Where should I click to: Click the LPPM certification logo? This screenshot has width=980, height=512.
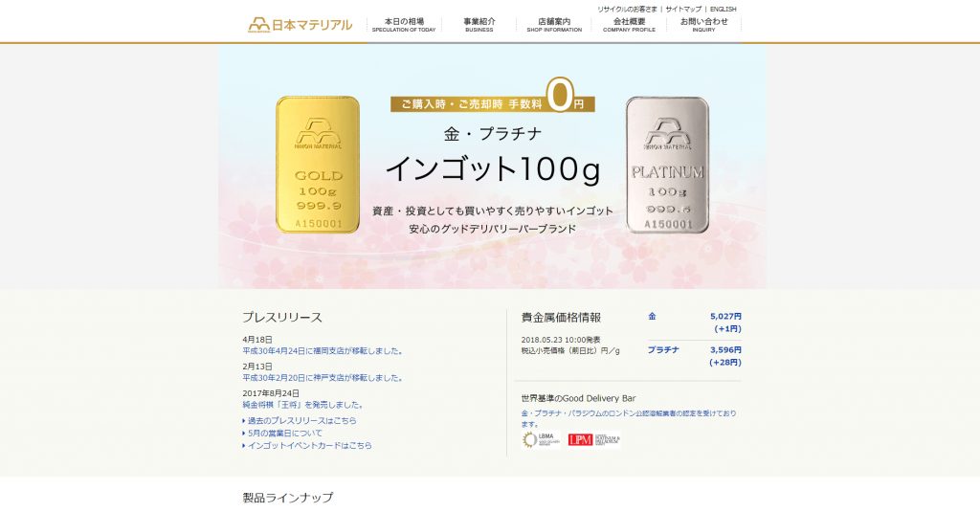click(x=593, y=440)
